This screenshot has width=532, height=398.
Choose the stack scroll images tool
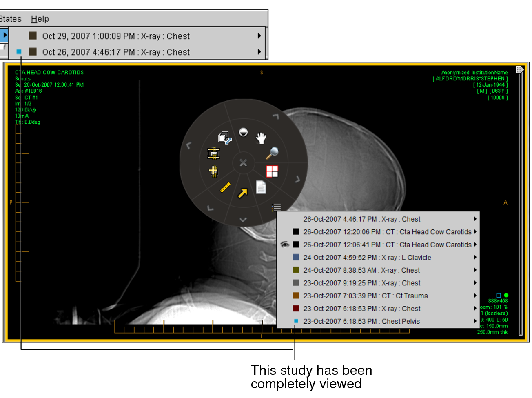[225, 138]
